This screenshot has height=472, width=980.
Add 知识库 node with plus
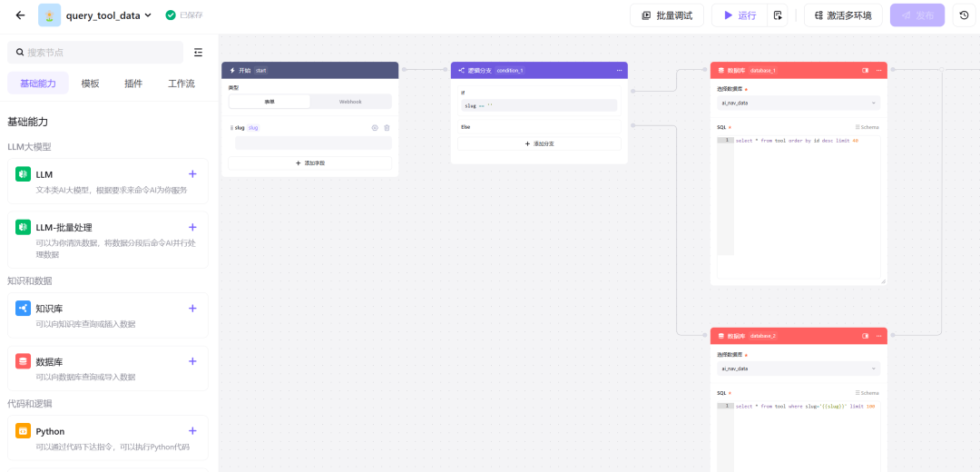point(192,309)
